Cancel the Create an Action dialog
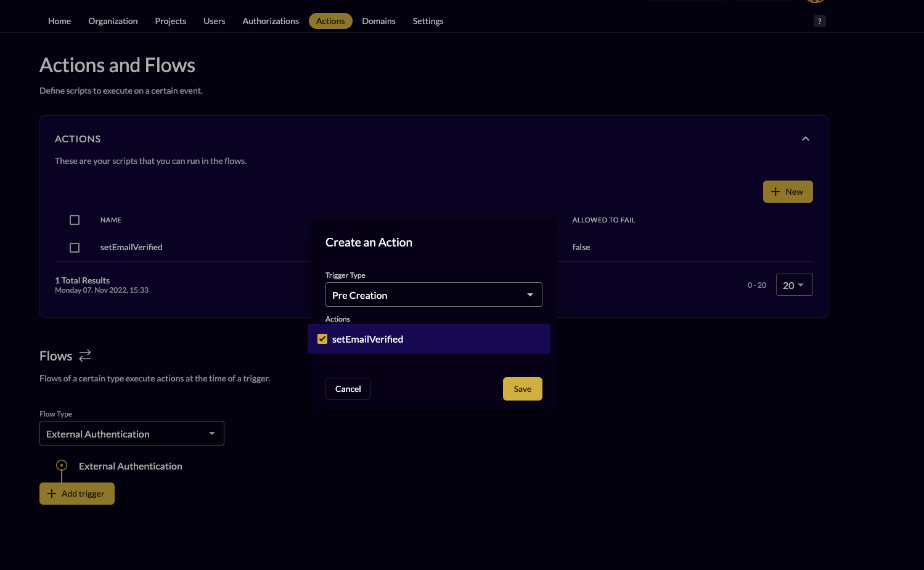 (348, 389)
